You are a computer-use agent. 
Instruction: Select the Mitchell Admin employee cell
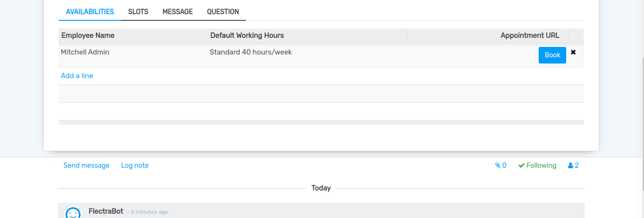click(85, 53)
